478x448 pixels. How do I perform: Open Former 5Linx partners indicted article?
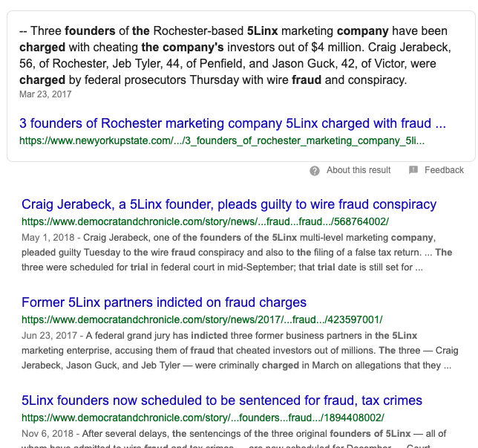pos(164,302)
